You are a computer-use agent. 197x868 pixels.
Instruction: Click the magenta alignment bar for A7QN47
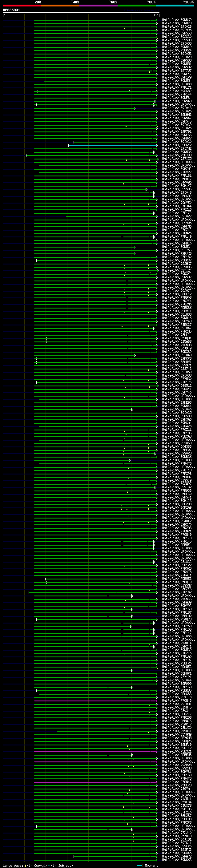(96, 782)
